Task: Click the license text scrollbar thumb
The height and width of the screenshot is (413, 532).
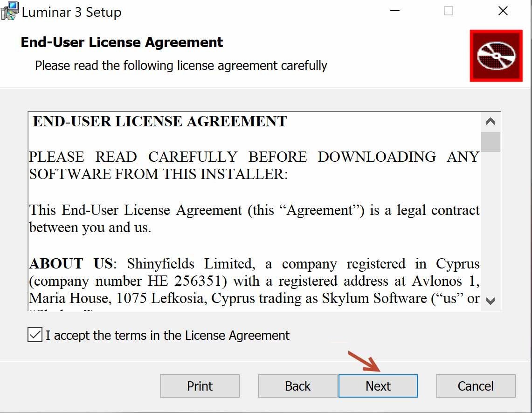Action: (x=491, y=142)
